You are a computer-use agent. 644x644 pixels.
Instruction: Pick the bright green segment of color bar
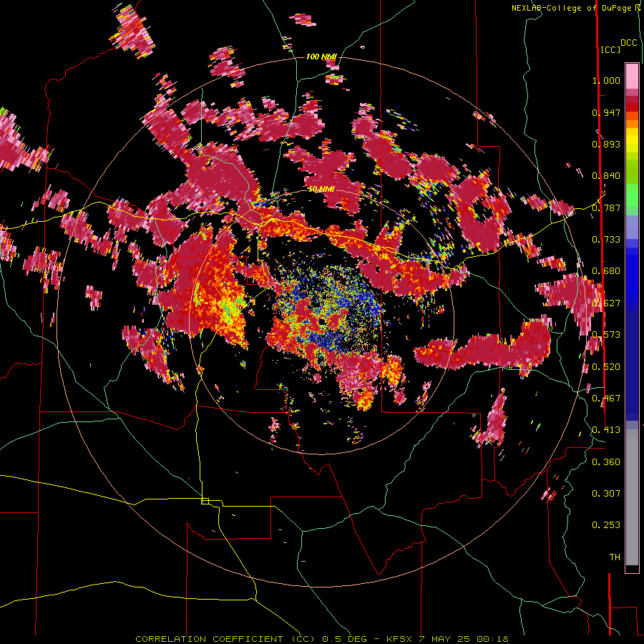pyautogui.click(x=632, y=195)
